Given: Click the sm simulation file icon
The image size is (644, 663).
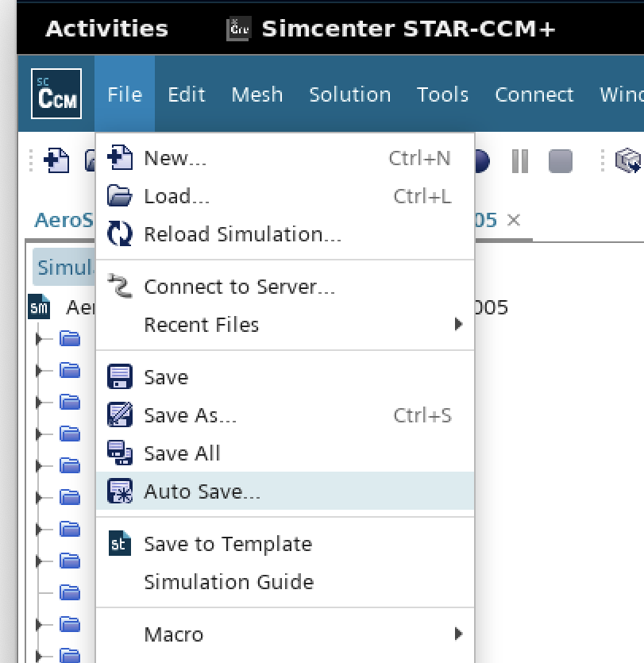Looking at the screenshot, I should click(x=39, y=306).
